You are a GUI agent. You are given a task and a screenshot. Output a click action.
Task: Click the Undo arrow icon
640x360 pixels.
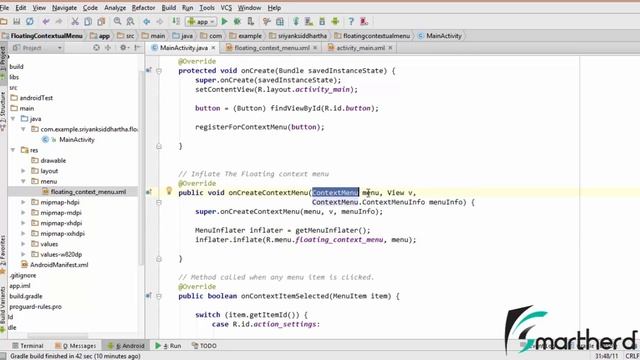pyautogui.click(x=46, y=22)
